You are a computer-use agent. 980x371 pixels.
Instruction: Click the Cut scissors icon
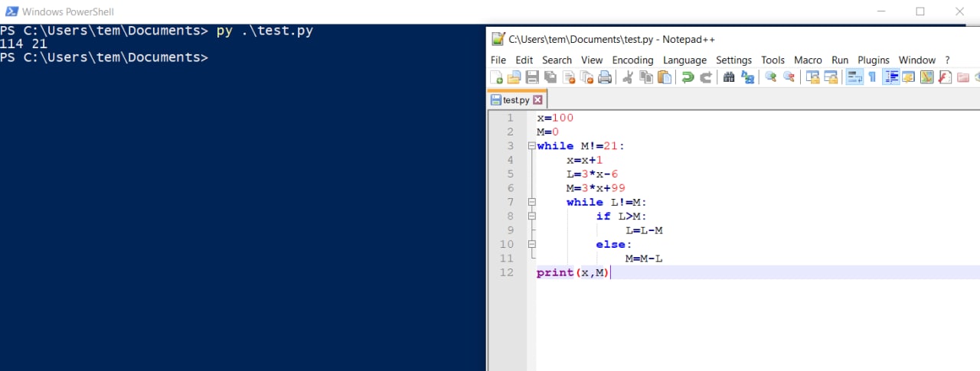pyautogui.click(x=627, y=76)
